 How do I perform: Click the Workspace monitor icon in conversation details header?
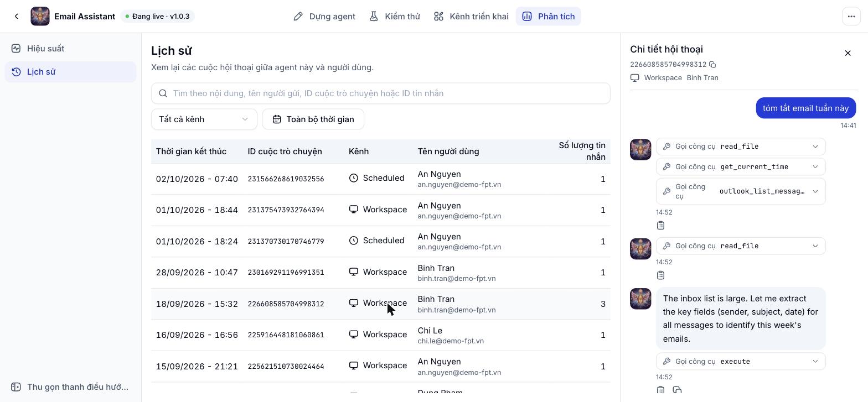pyautogui.click(x=635, y=78)
